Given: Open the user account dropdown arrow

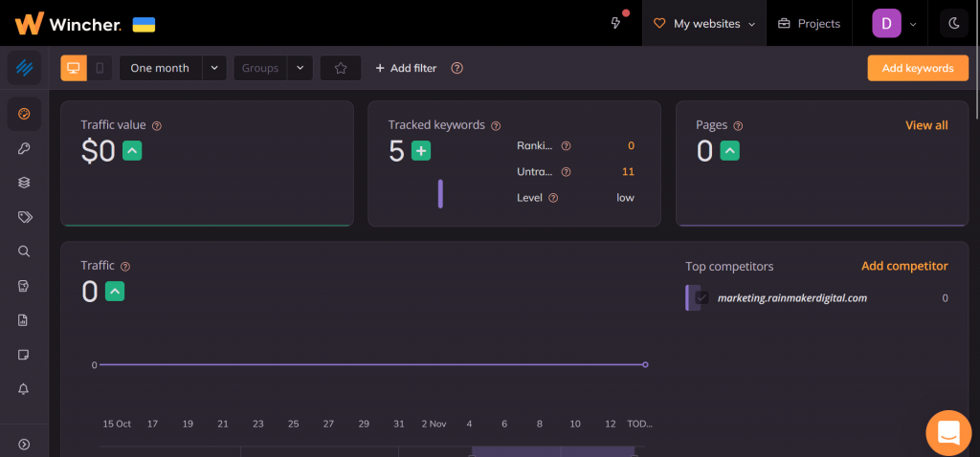Looking at the screenshot, I should [x=913, y=24].
